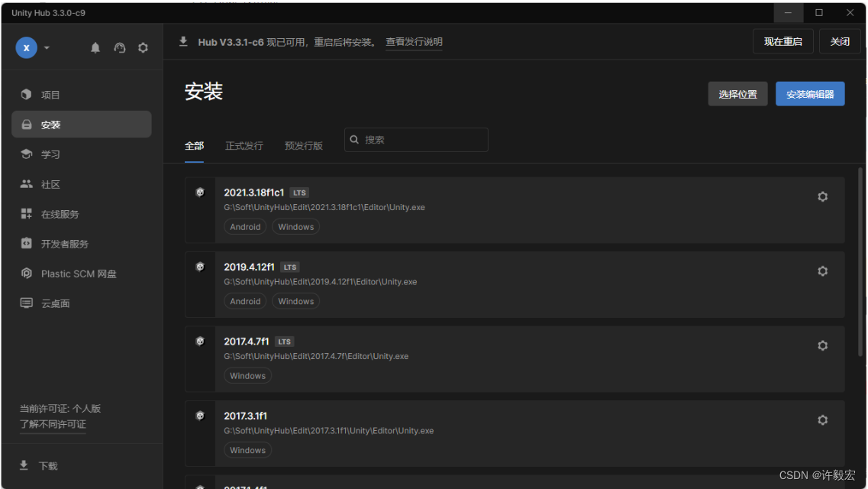Click the 当前许可证: 个人版 text

tap(60, 409)
